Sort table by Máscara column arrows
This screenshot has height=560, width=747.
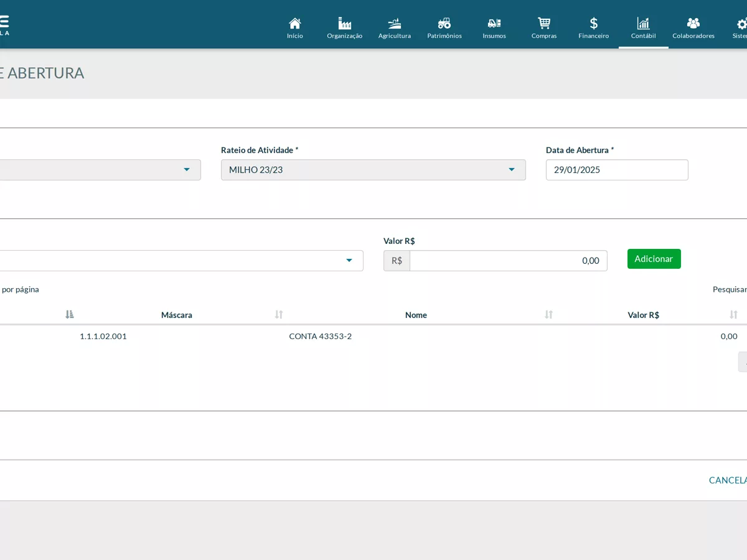pyautogui.click(x=279, y=315)
